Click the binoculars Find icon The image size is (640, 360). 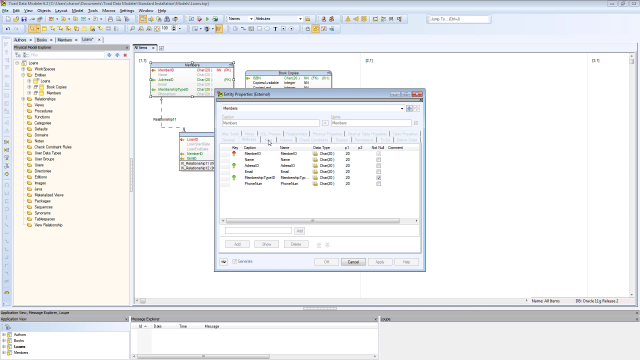coord(167,19)
